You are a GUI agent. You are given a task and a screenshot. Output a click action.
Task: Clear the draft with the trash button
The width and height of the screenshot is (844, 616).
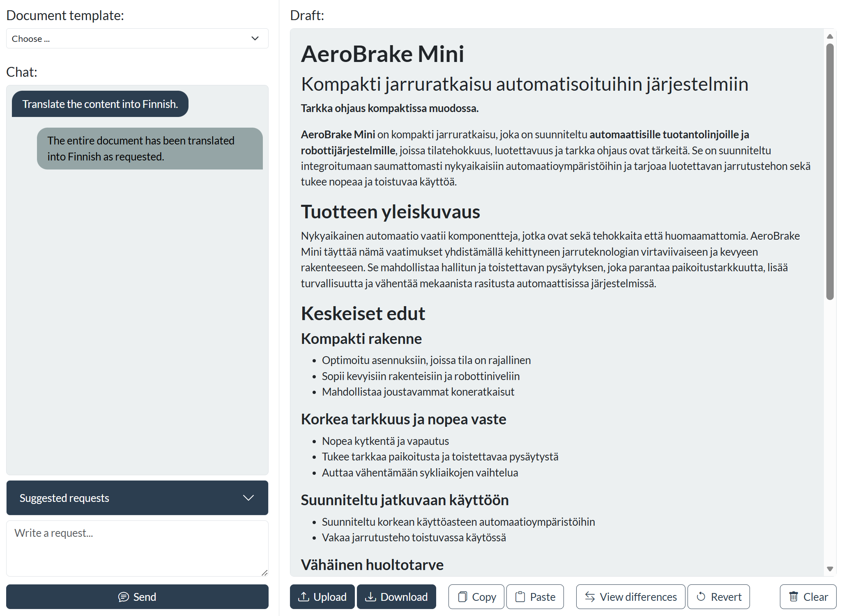pos(808,596)
